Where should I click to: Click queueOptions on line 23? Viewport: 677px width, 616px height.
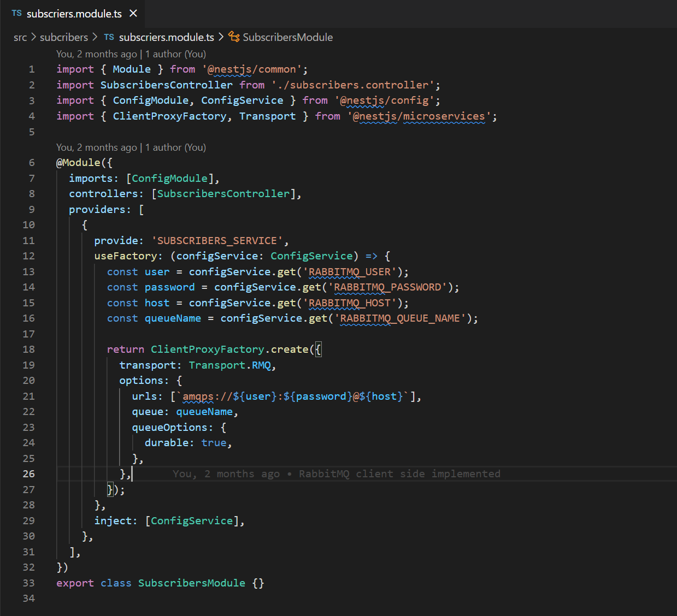(169, 428)
